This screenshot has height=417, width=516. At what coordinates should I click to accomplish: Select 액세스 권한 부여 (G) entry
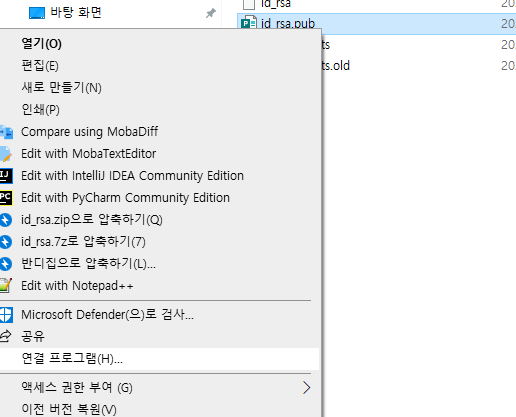click(x=77, y=387)
